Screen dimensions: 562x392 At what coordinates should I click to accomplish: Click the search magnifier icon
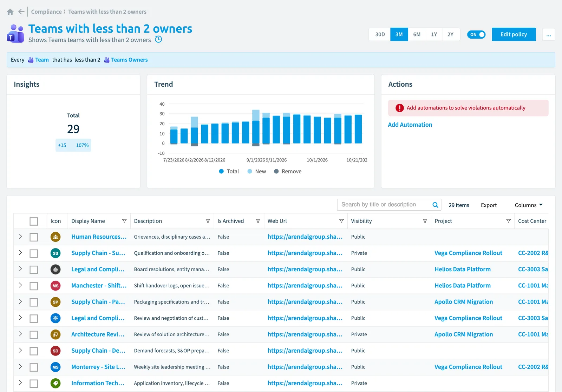tap(435, 205)
